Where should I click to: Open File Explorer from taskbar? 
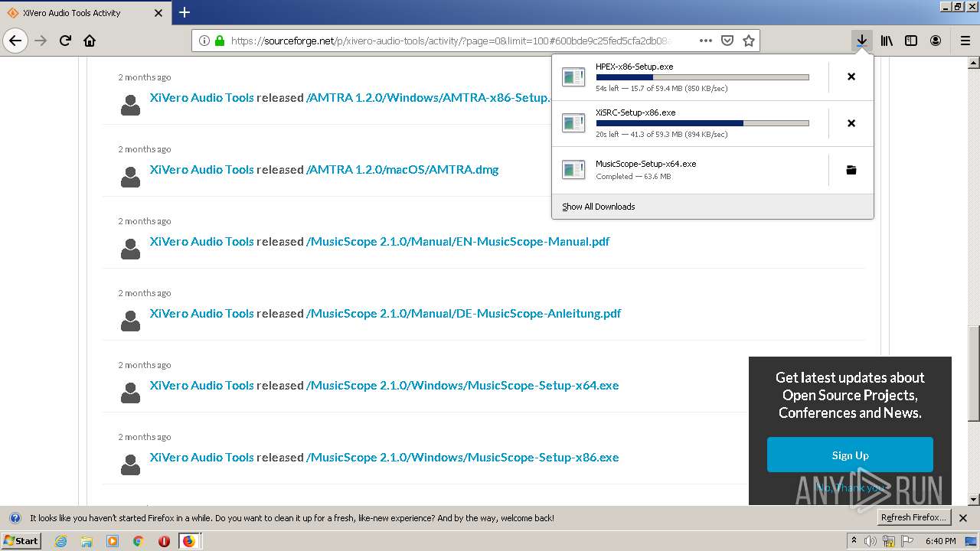[x=87, y=541]
